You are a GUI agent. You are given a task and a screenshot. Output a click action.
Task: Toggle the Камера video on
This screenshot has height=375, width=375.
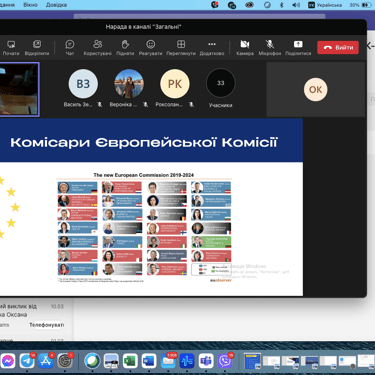tap(245, 48)
